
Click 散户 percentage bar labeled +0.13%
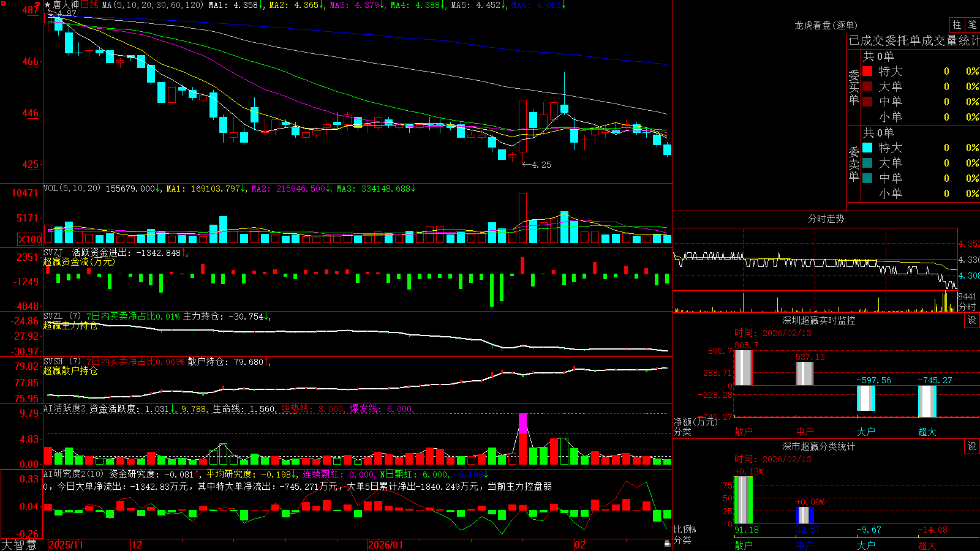(744, 500)
